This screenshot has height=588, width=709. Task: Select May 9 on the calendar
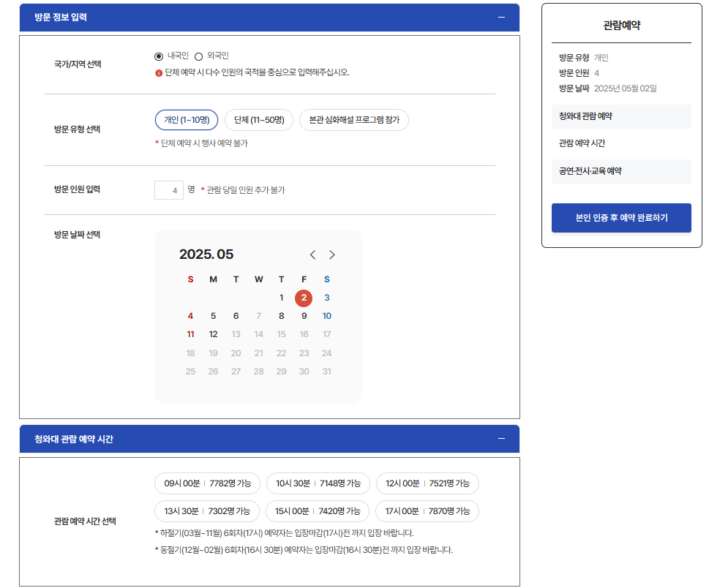point(304,316)
